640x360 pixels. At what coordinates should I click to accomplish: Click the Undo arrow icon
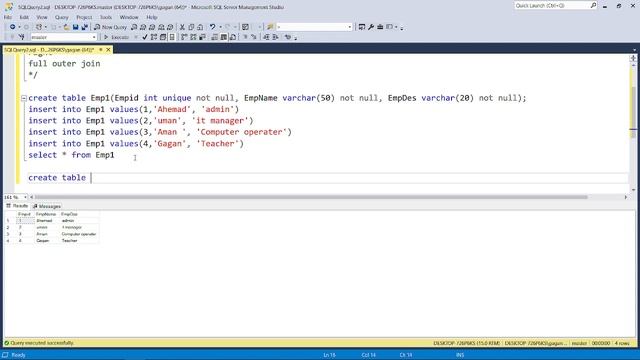tap(213, 27)
